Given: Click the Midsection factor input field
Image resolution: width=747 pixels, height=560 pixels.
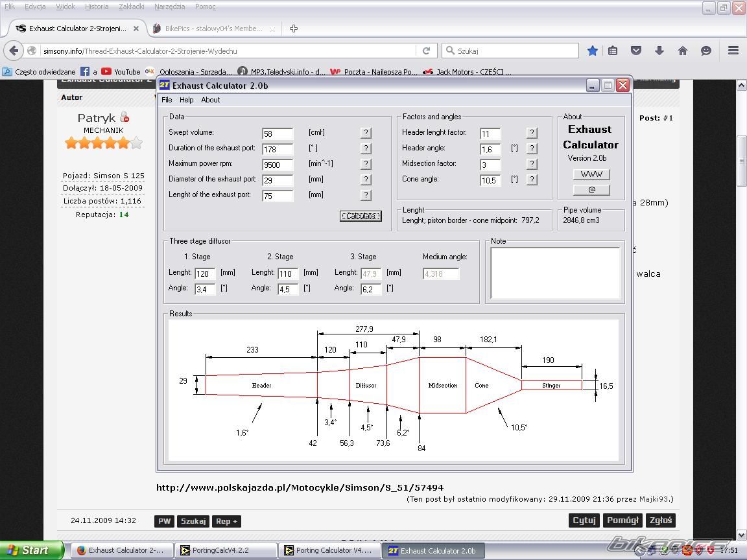Looking at the screenshot, I should point(490,165).
